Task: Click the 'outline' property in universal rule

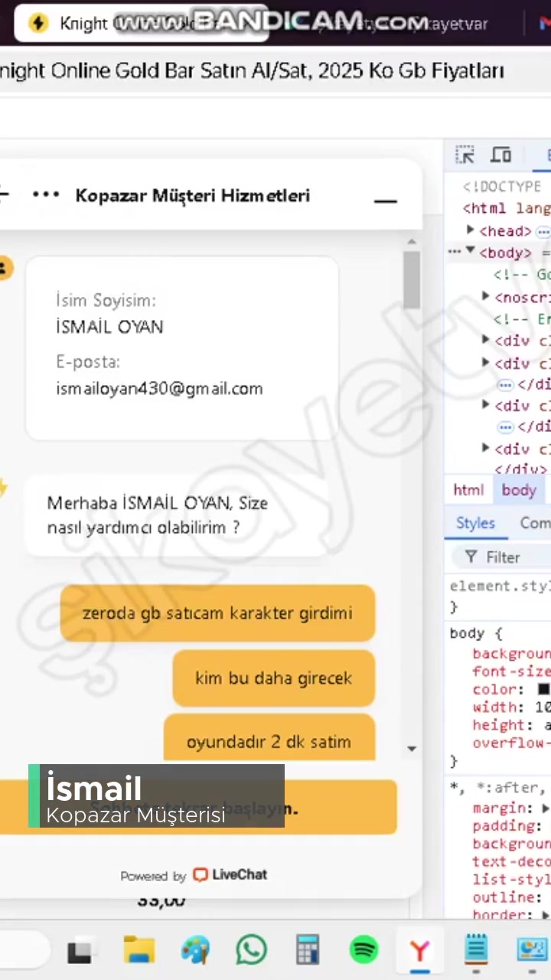Action: 503,897
